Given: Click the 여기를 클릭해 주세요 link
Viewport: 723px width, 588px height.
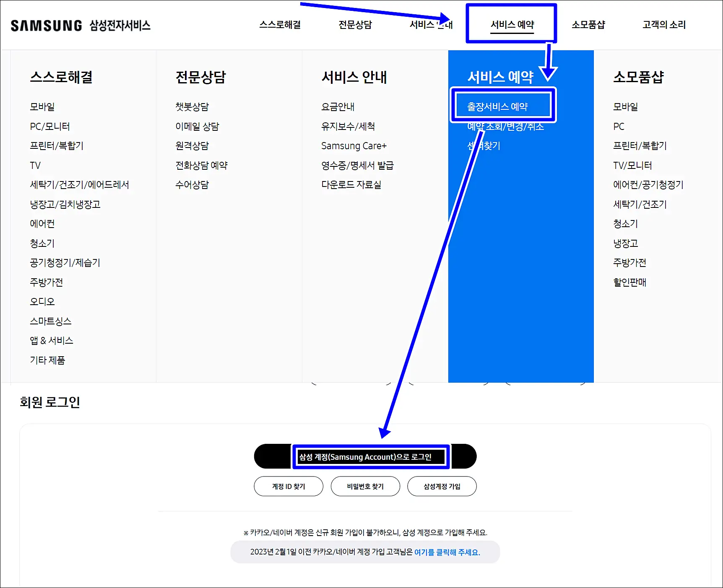Looking at the screenshot, I should click(x=447, y=552).
